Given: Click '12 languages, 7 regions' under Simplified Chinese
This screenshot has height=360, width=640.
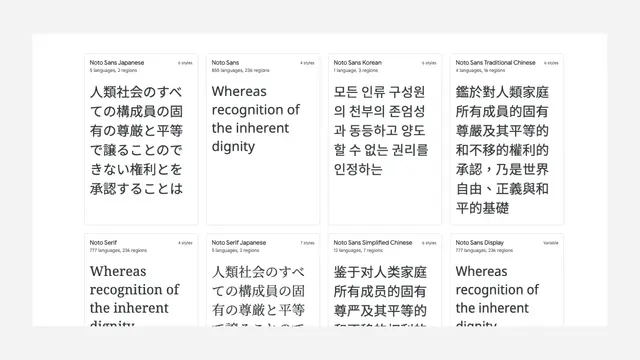Looking at the screenshot, I should point(358,251).
